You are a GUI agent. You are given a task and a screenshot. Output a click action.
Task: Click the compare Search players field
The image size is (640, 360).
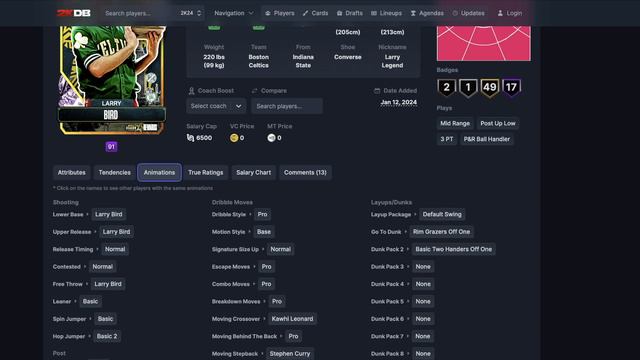(287, 106)
